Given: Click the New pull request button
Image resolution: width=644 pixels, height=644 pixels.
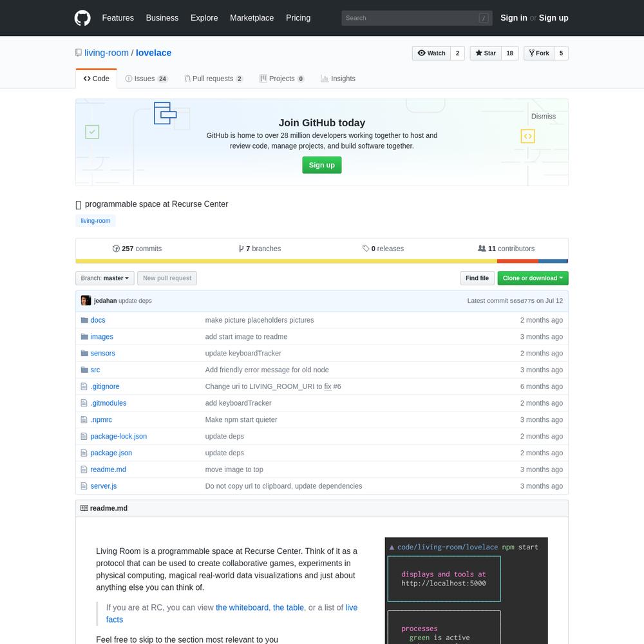Looking at the screenshot, I should pos(167,278).
